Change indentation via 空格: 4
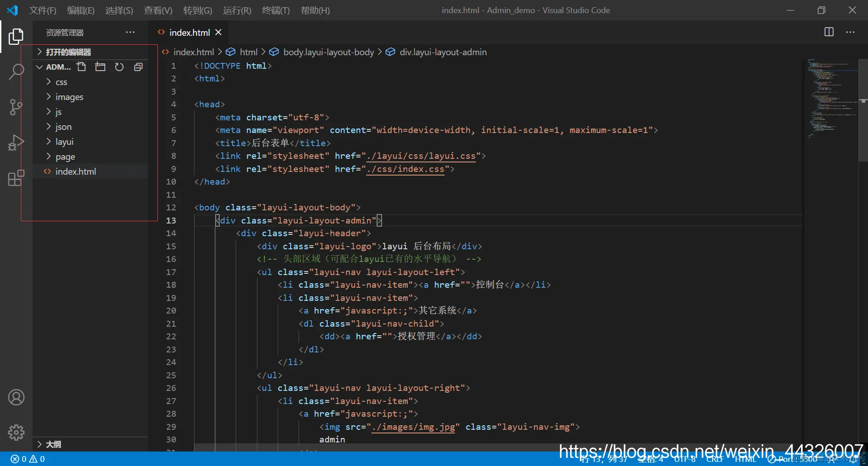Viewport: 868px width, 466px height. click(651, 459)
